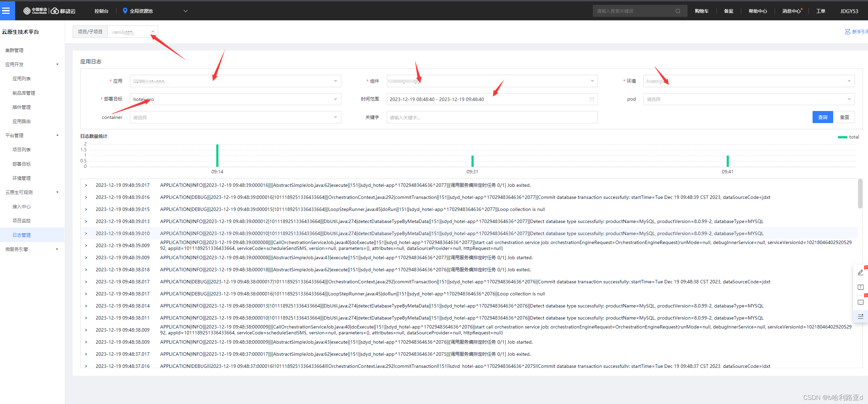Open 控制台 in top navigation

tap(101, 11)
